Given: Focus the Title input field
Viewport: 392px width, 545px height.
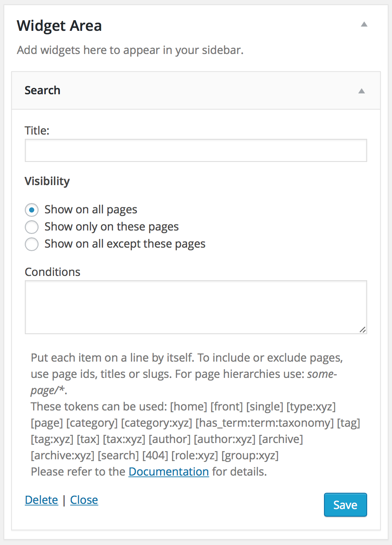Looking at the screenshot, I should (196, 150).
